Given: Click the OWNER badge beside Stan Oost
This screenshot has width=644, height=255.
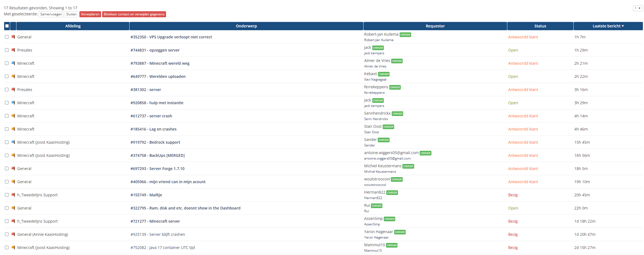Looking at the screenshot, I should [388, 127].
